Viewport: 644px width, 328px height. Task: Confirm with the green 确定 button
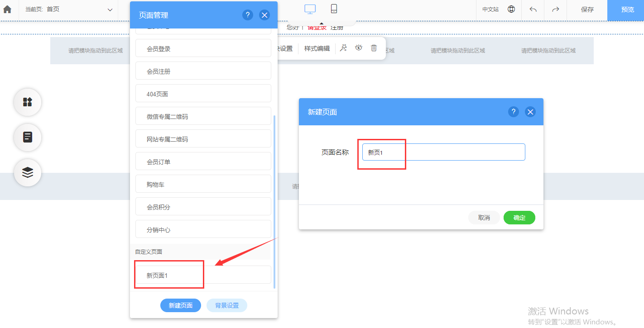pos(519,218)
